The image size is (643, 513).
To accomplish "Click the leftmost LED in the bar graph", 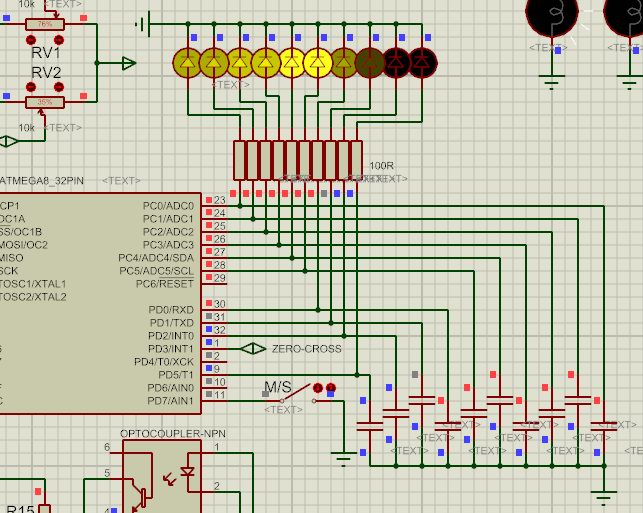I will pyautogui.click(x=187, y=64).
